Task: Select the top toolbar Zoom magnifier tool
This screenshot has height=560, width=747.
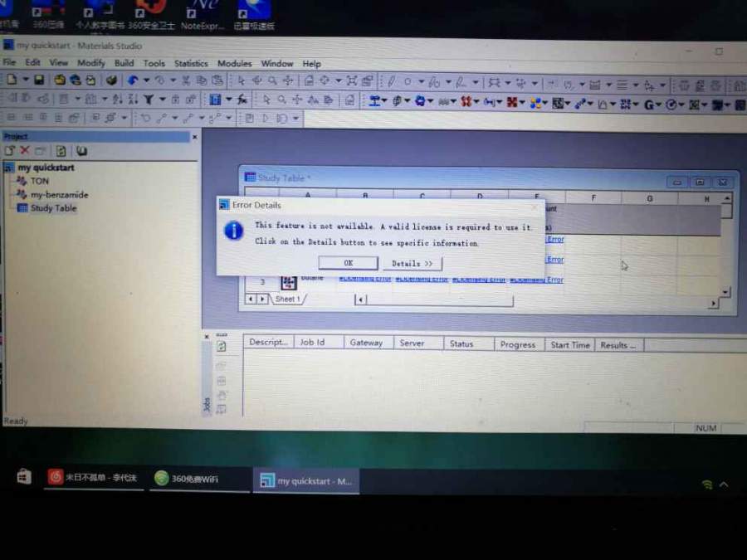Action: click(x=272, y=81)
